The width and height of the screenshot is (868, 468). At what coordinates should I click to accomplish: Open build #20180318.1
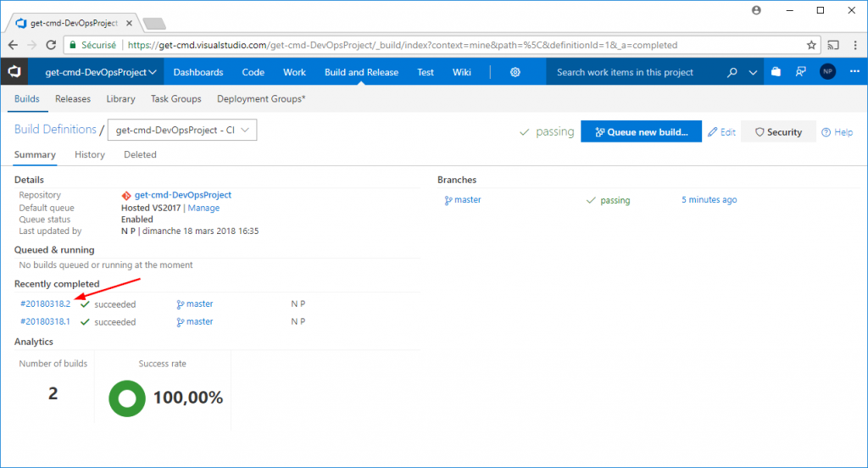[x=46, y=321]
